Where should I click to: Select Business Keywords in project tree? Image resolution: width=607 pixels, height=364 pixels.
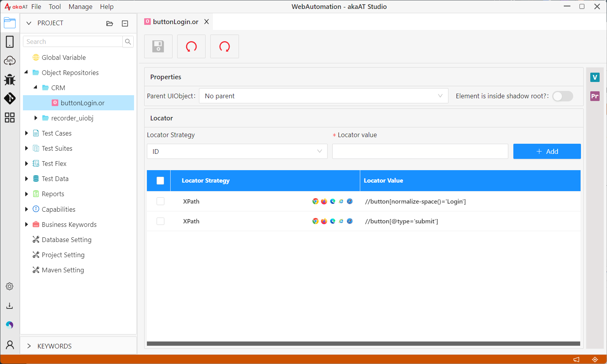point(69,225)
